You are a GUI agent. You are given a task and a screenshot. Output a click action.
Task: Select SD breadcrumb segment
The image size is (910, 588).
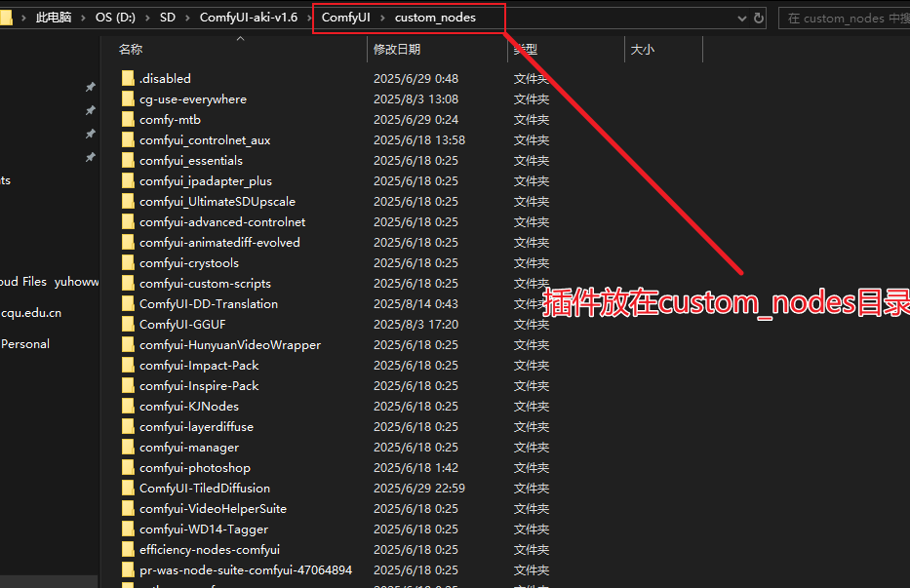[x=168, y=18]
